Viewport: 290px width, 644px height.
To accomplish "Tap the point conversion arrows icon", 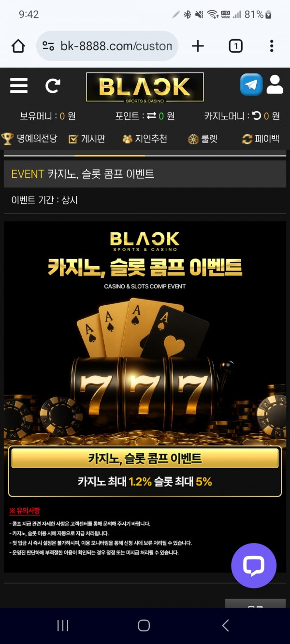I will point(151,116).
